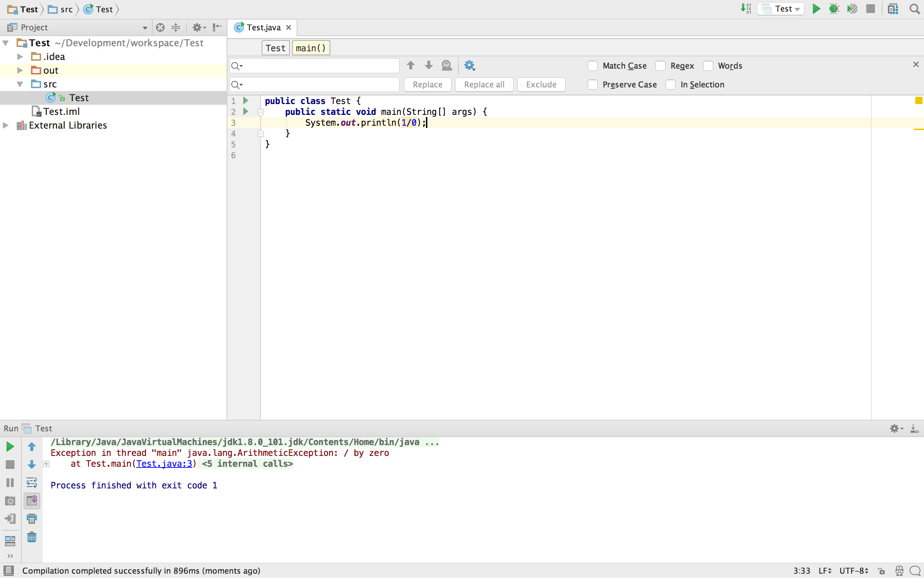Toggle tool window buttons in status bar
The height and width of the screenshot is (578, 924).
point(8,570)
